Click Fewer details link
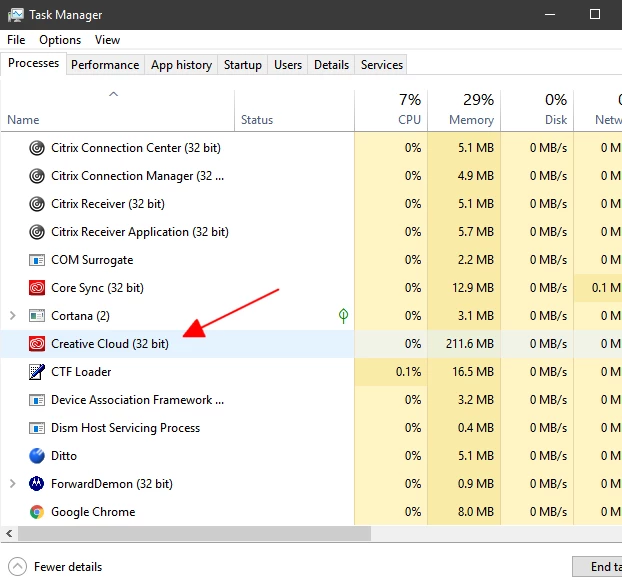 tap(68, 567)
